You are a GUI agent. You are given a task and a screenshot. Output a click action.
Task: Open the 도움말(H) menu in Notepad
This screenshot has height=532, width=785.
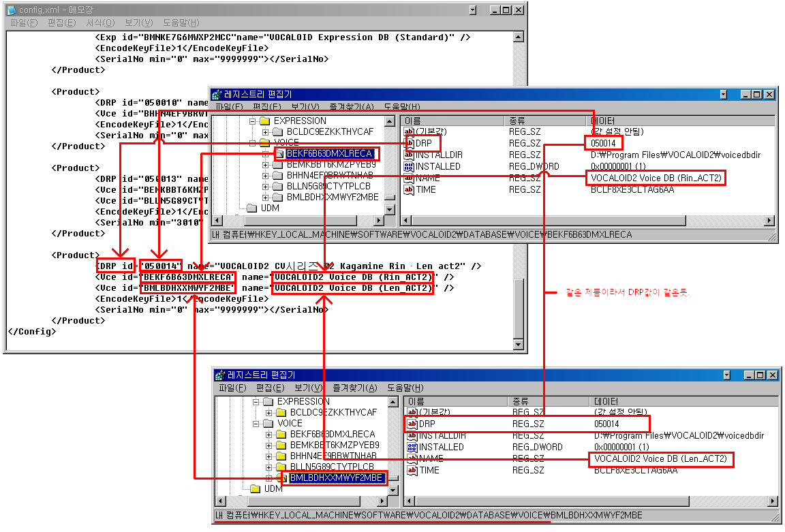pos(181,22)
